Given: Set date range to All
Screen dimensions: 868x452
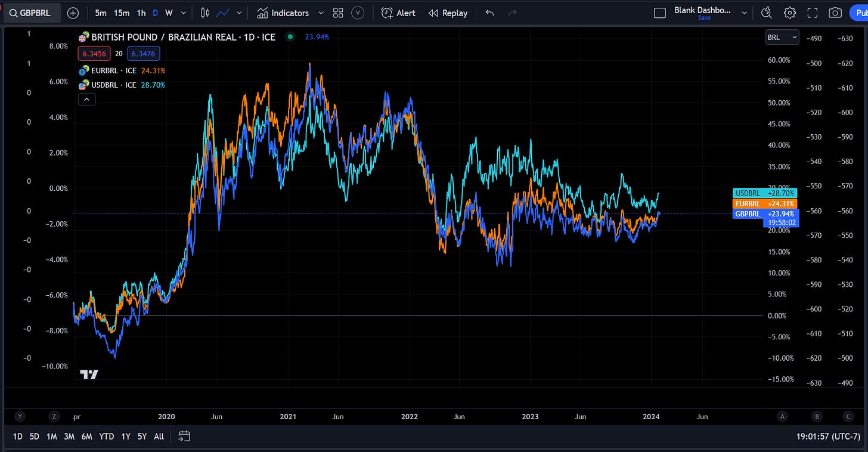Looking at the screenshot, I should click(x=159, y=436).
